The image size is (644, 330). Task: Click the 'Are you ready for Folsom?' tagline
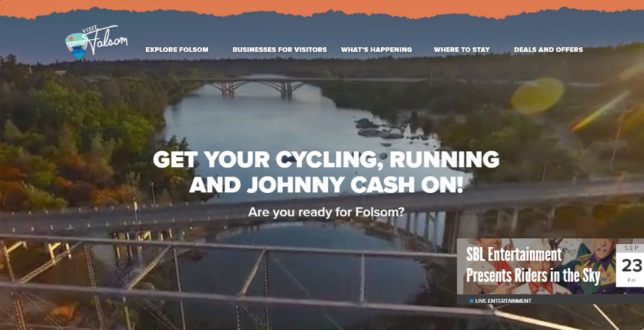[326, 213]
